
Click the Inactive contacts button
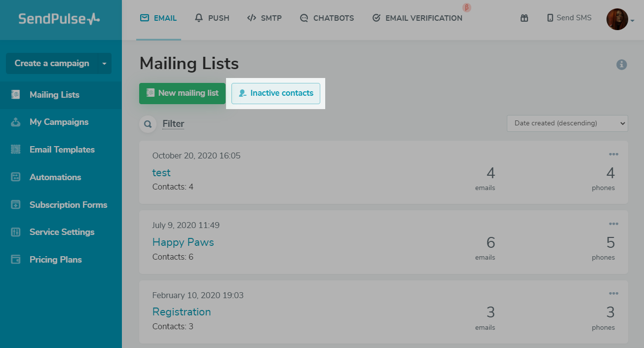coord(276,93)
